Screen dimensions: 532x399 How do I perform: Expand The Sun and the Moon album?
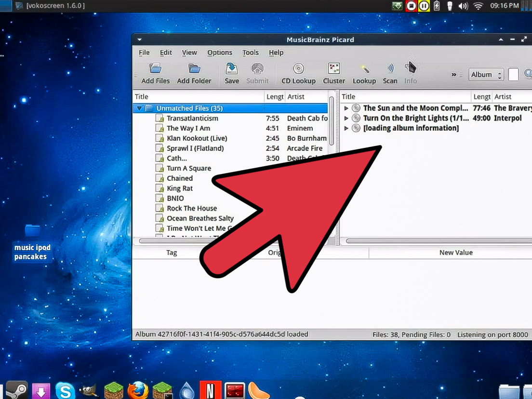pos(346,108)
